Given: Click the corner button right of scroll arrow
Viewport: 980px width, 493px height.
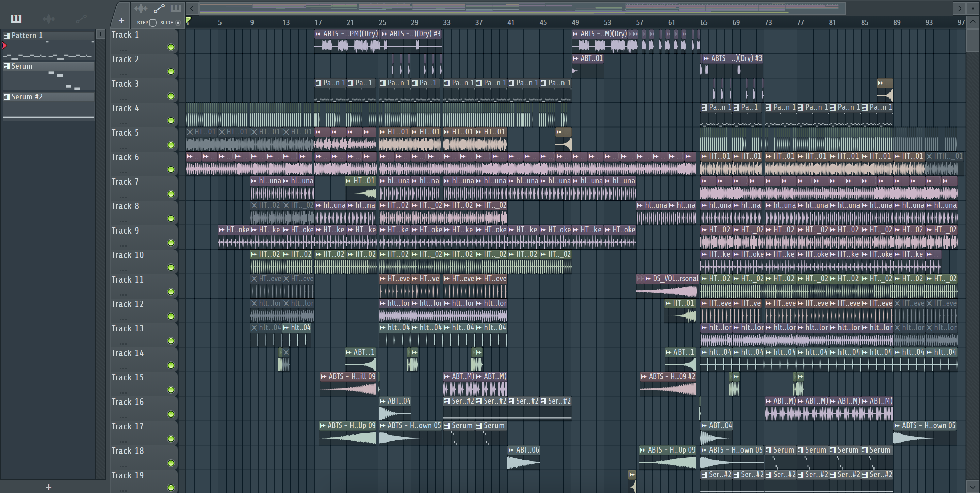Looking at the screenshot, I should tap(973, 8).
